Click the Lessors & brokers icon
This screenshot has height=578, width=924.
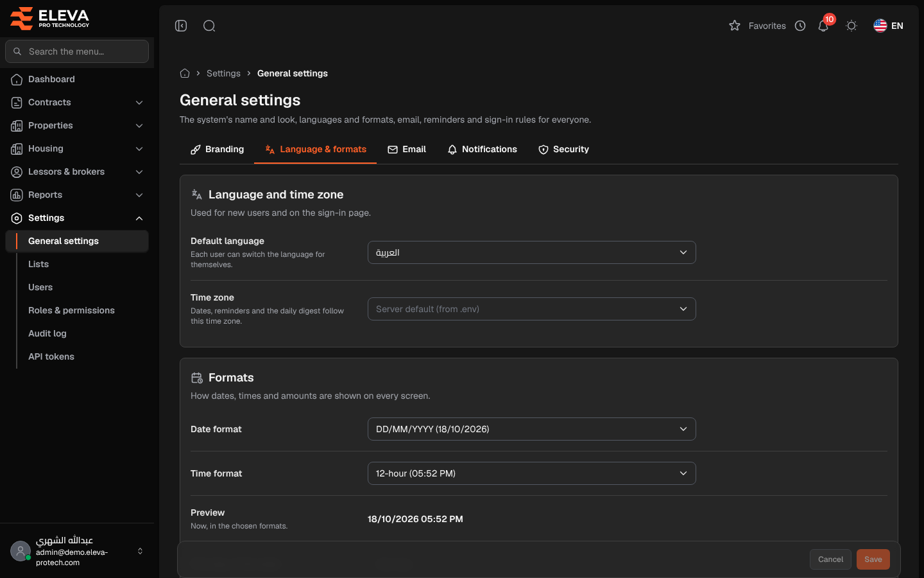(17, 171)
